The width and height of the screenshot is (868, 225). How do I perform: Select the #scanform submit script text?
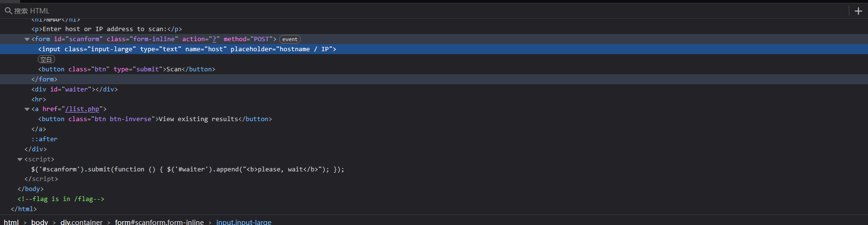188,169
